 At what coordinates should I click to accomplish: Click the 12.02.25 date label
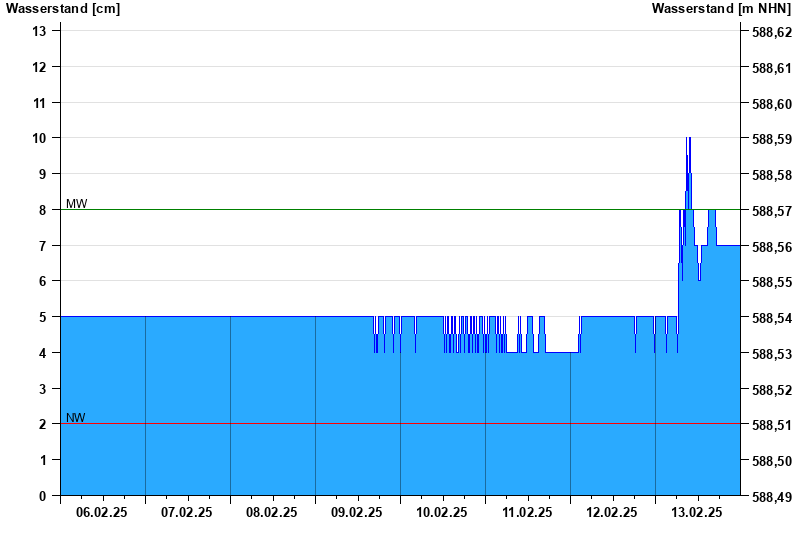pyautogui.click(x=612, y=512)
